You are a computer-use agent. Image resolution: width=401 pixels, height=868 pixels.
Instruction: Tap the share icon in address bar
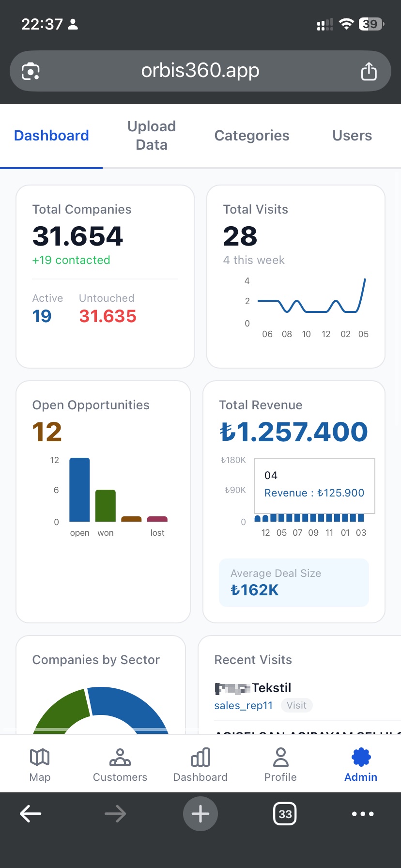(x=369, y=71)
